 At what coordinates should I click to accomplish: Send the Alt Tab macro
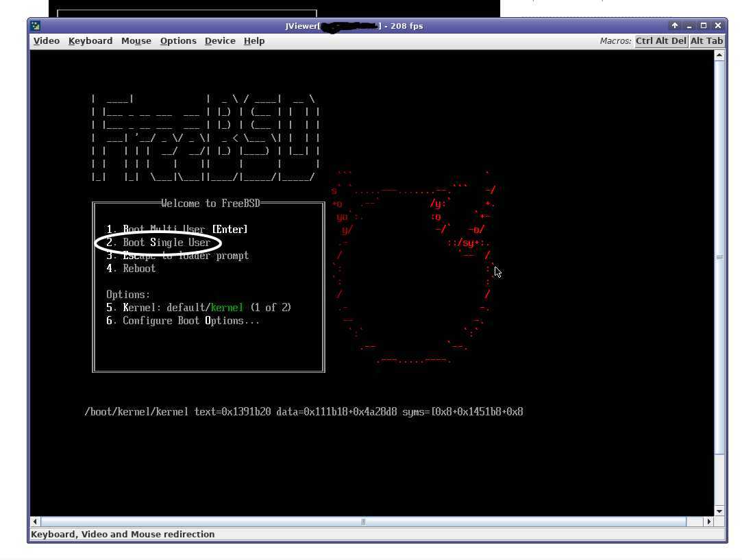[706, 40]
